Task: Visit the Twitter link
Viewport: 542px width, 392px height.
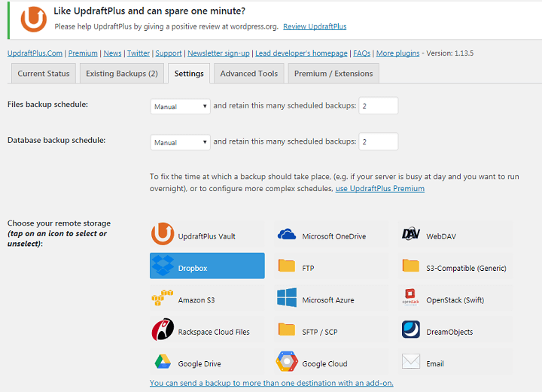Action: point(139,53)
